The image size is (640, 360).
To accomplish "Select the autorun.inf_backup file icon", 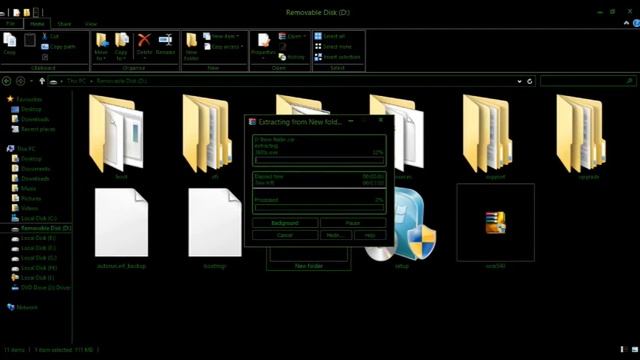I will (x=121, y=222).
